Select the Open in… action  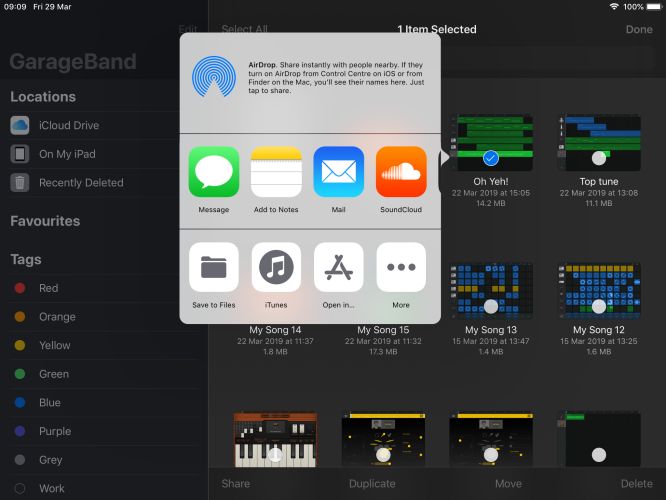pyautogui.click(x=338, y=267)
